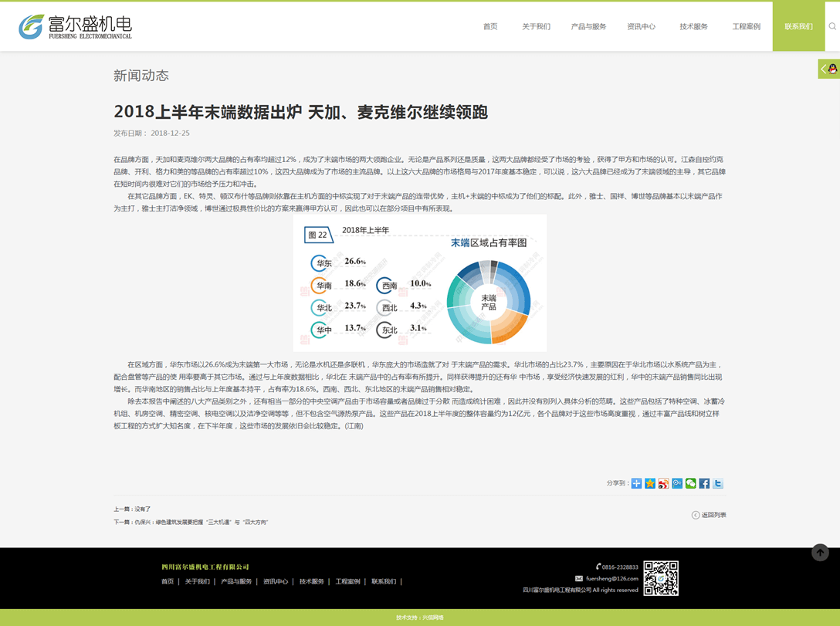Click the footer company name 四川富尔盛机电工程有限公司
Screen dimensions: 840x626
click(x=205, y=567)
